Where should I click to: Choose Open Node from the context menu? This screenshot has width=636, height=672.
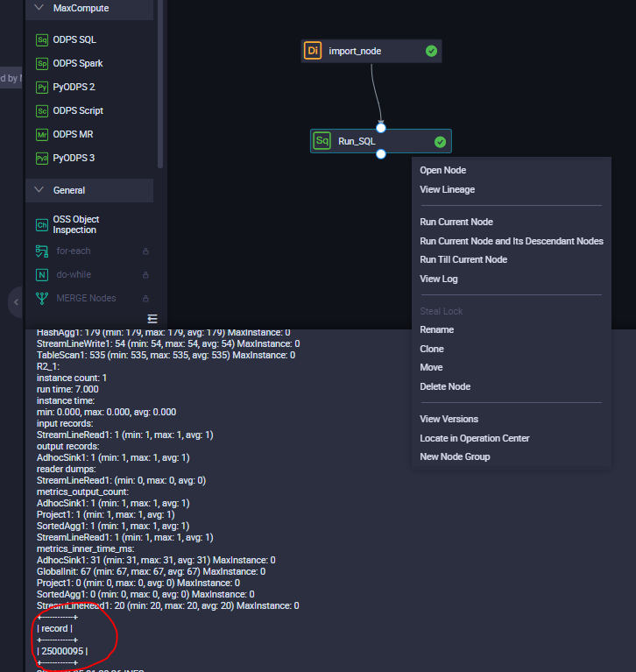click(442, 170)
